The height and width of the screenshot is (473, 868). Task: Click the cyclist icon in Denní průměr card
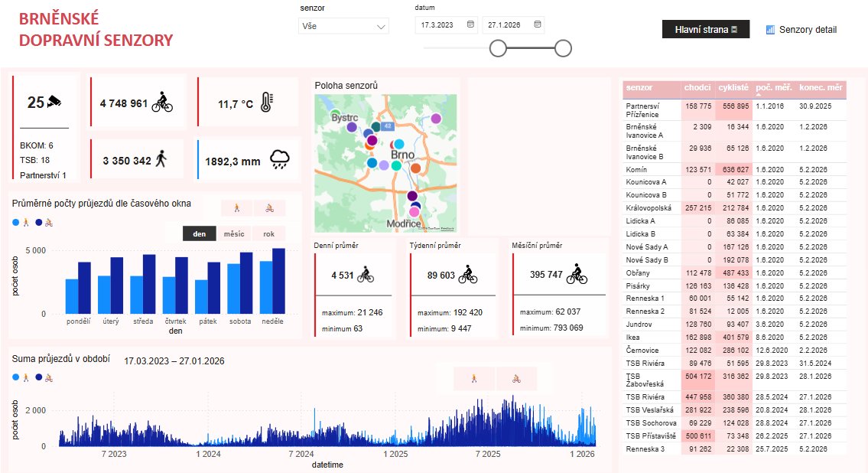(x=366, y=275)
